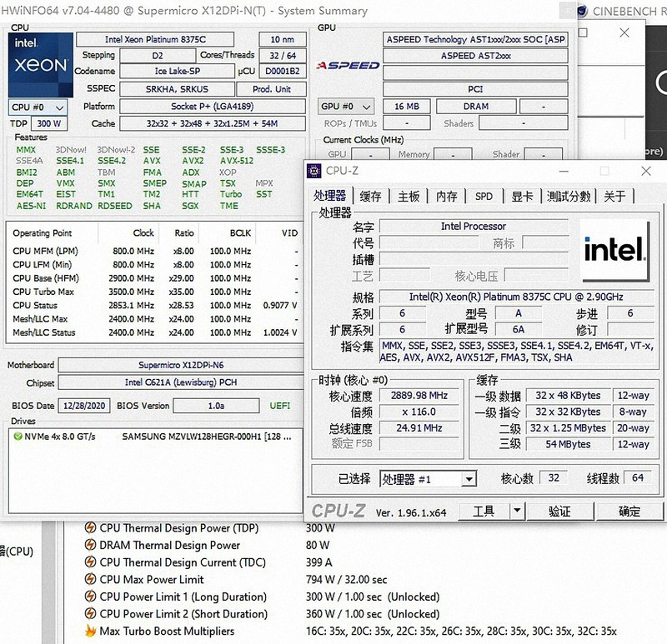Click the icon beside CPU Thermal Design Power (TDP)

(90, 528)
